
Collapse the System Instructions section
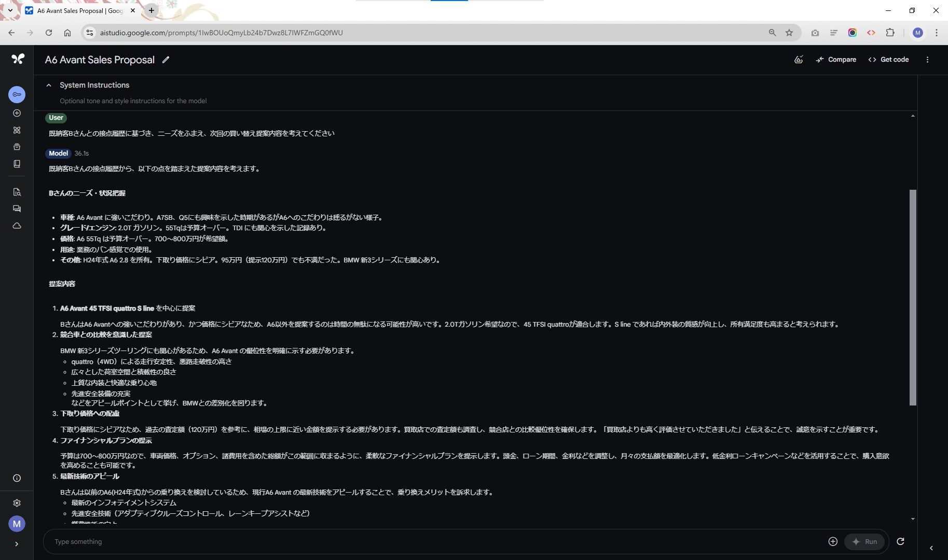point(49,85)
